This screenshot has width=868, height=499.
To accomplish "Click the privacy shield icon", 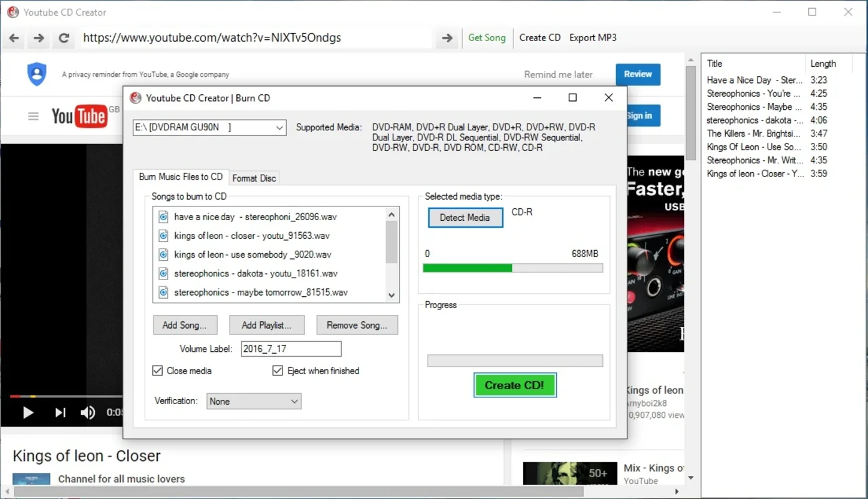I will click(37, 74).
